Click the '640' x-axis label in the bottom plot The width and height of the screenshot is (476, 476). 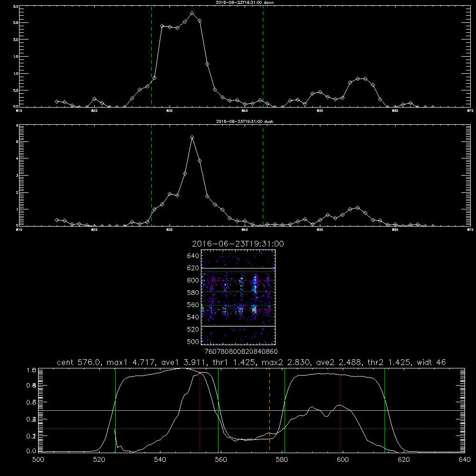(x=465, y=460)
